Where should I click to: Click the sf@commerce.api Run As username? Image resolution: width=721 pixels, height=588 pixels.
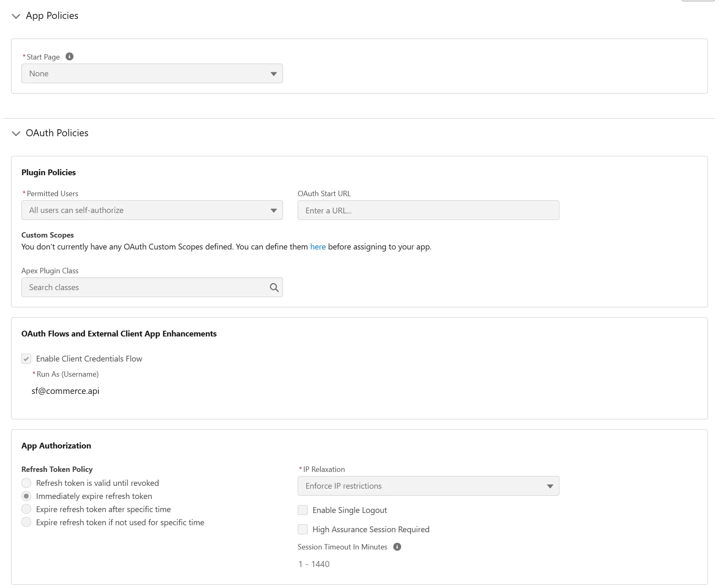click(66, 391)
